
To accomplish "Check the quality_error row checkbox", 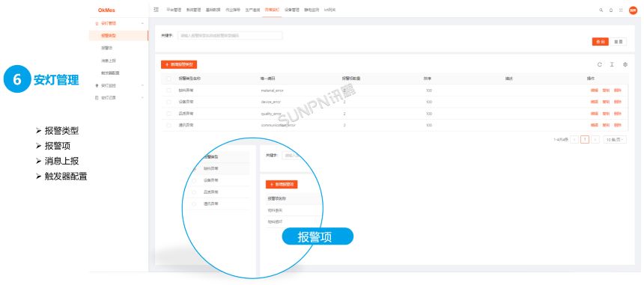I will [x=168, y=114].
